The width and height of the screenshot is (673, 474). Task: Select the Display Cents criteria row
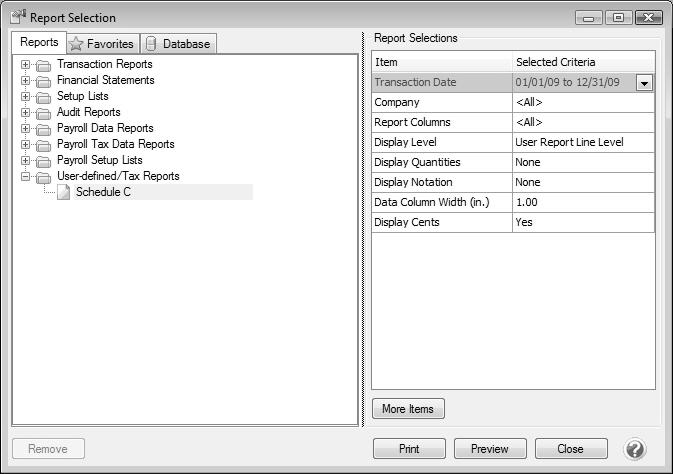(441, 222)
